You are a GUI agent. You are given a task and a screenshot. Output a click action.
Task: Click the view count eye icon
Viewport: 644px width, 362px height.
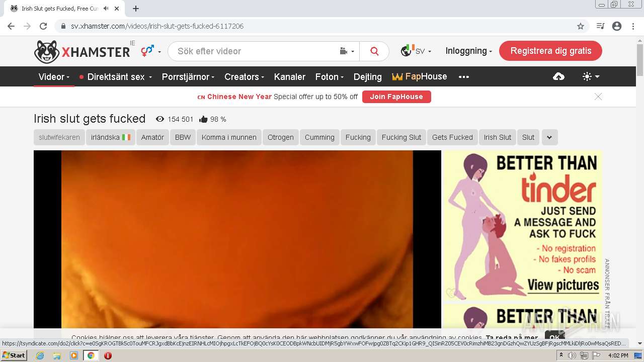[x=160, y=119]
